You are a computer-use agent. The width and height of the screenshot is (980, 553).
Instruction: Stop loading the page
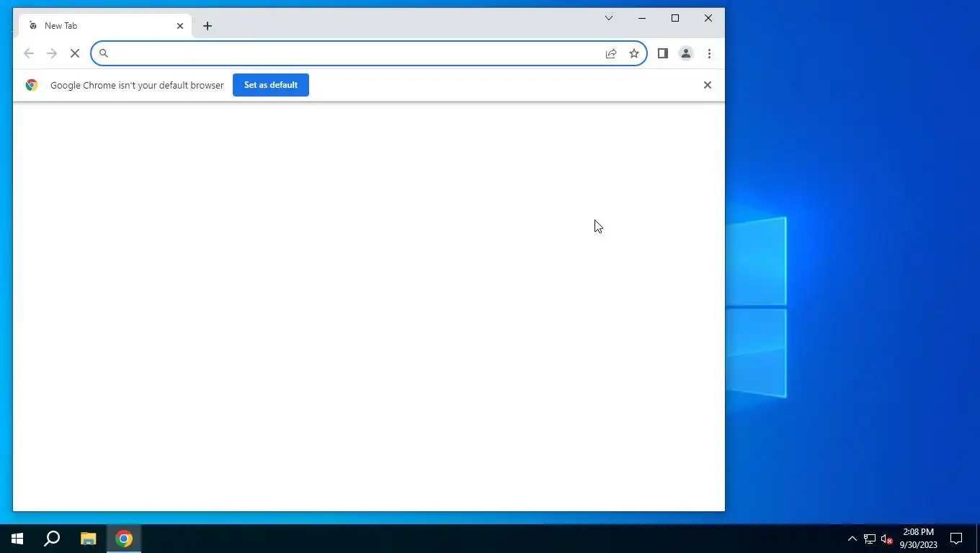(75, 53)
